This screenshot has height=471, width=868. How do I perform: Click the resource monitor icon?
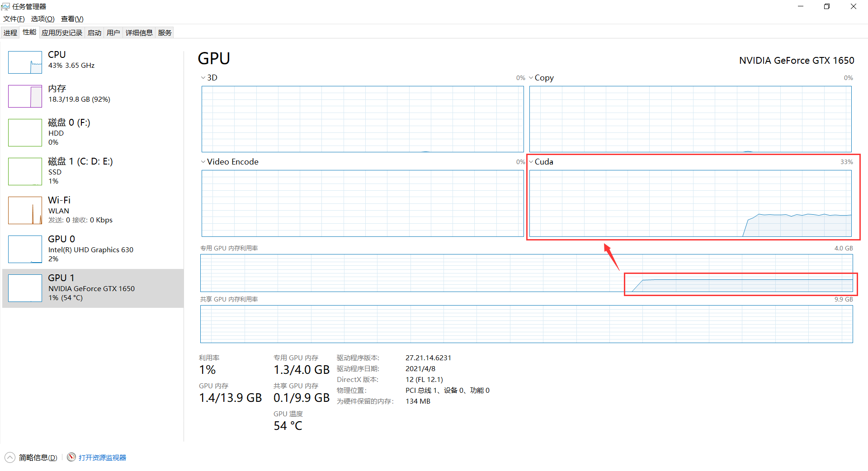(x=71, y=457)
